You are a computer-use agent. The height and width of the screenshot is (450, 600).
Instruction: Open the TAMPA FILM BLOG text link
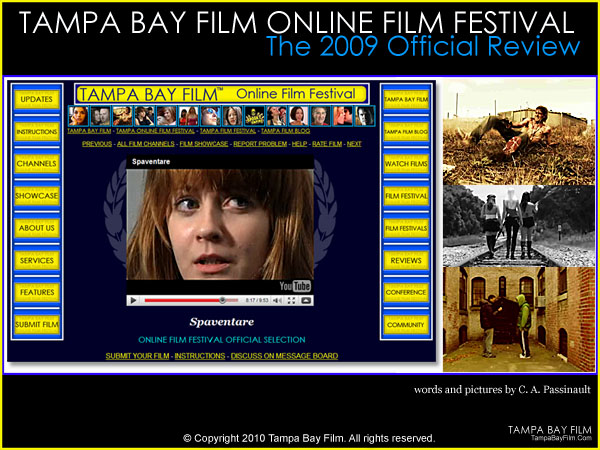(x=285, y=131)
